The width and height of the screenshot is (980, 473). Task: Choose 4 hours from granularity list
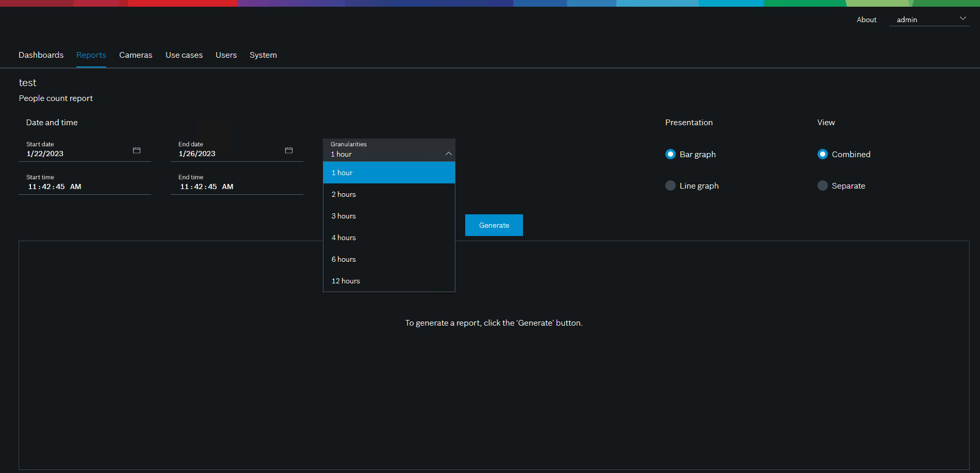point(389,238)
